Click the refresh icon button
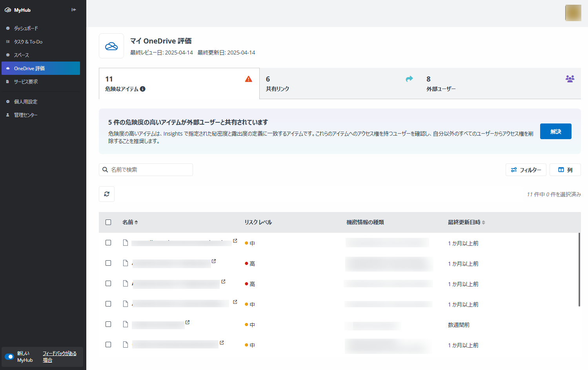The width and height of the screenshot is (588, 370). tap(107, 194)
